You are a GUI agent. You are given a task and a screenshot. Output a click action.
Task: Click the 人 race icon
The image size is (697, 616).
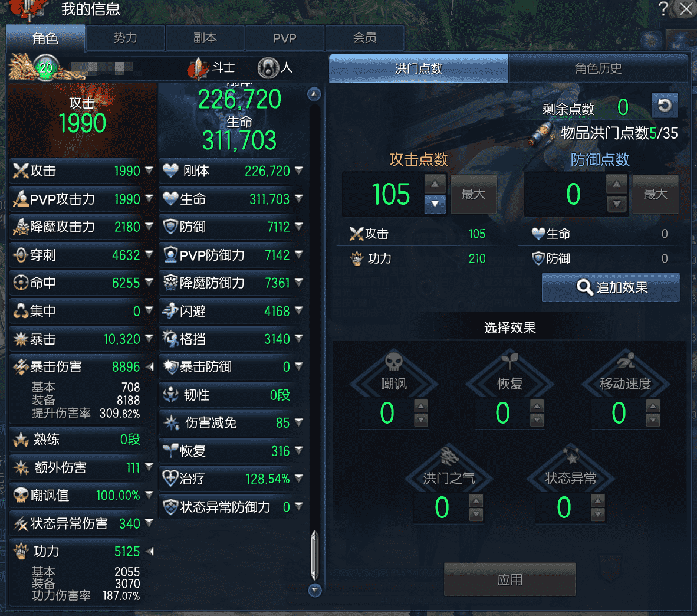268,68
